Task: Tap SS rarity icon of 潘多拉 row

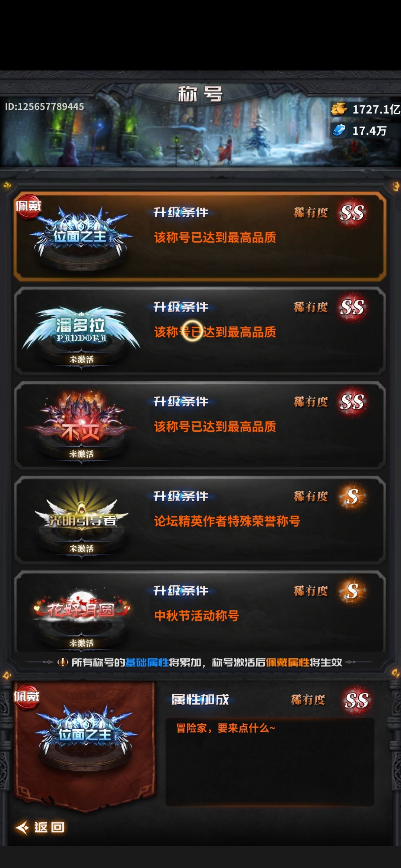Action: click(x=352, y=307)
